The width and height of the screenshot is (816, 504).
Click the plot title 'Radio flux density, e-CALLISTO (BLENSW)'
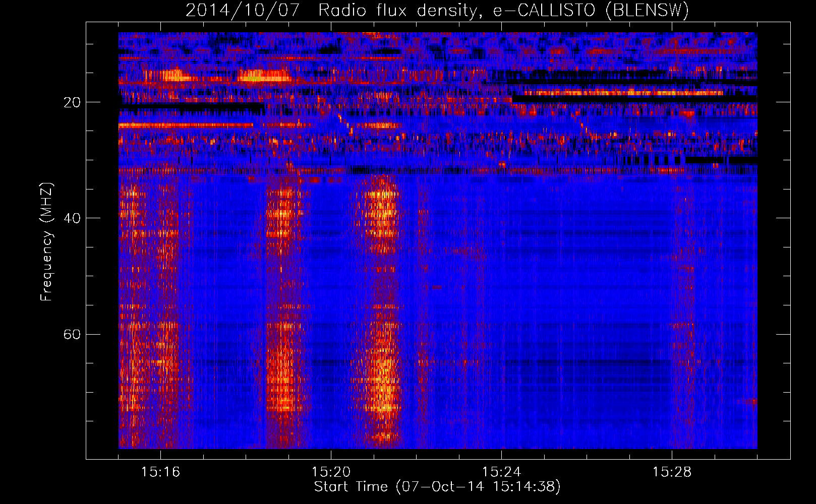coord(503,11)
